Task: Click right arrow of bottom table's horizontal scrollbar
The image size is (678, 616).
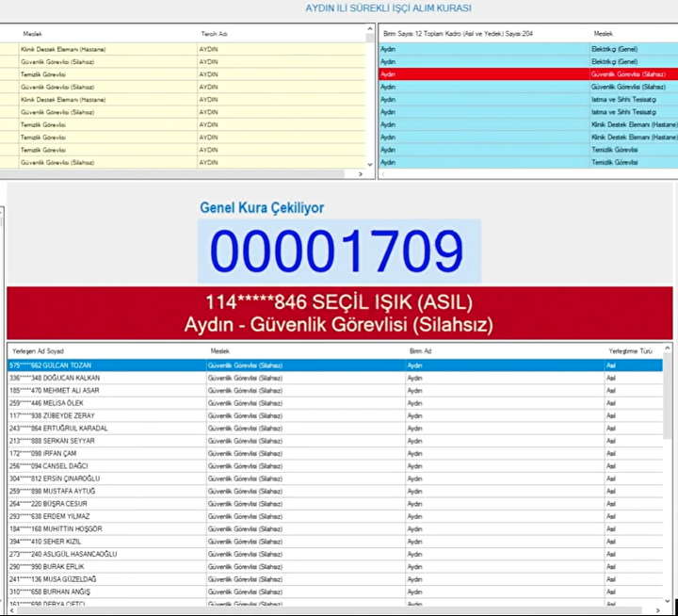Action: pos(658,610)
